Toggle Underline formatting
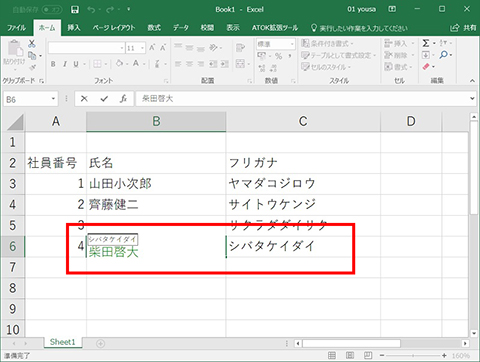480x362 pixels. click(x=76, y=64)
